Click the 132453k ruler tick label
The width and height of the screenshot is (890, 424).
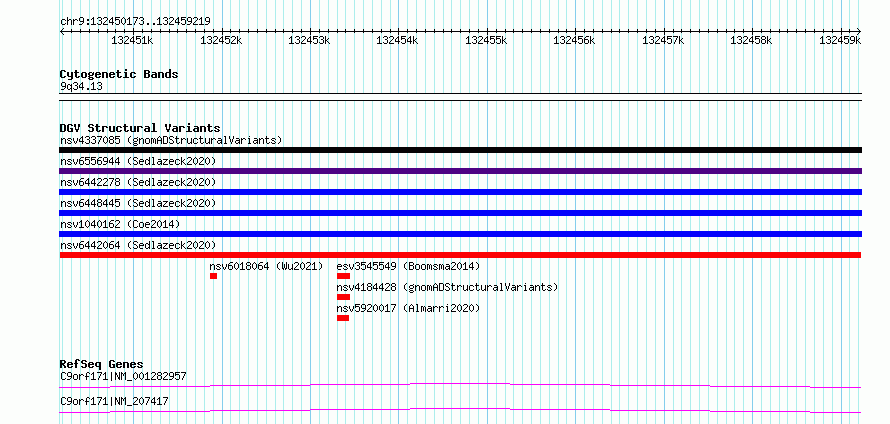309,40
